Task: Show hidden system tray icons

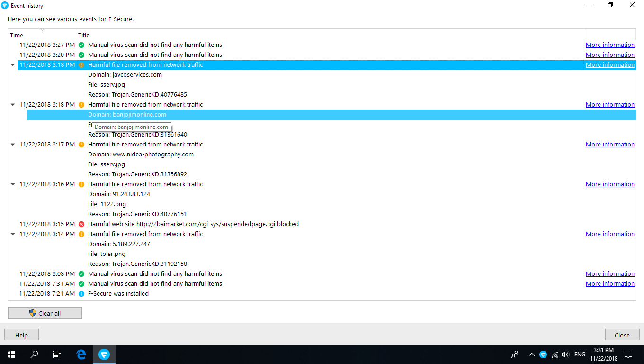Action: 531,354
